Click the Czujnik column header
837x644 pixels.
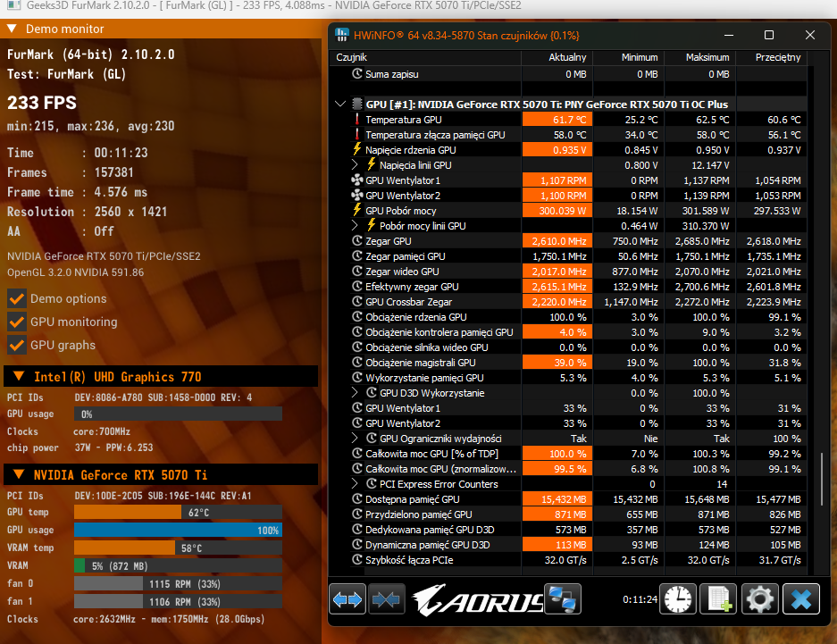425,57
